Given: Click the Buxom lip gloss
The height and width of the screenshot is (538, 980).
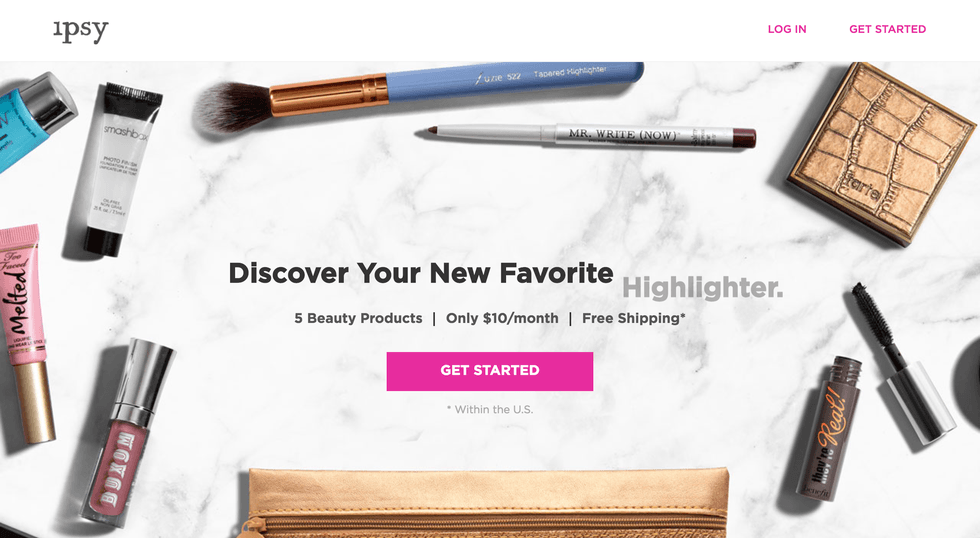Looking at the screenshot, I should (126, 432).
